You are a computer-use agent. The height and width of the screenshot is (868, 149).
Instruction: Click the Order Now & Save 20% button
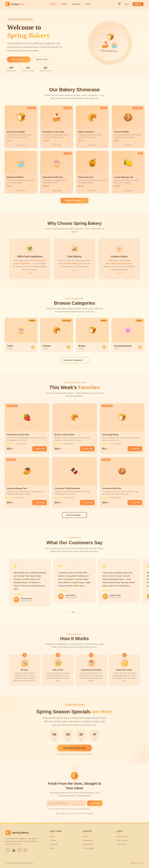pyautogui.click(x=74, y=757)
